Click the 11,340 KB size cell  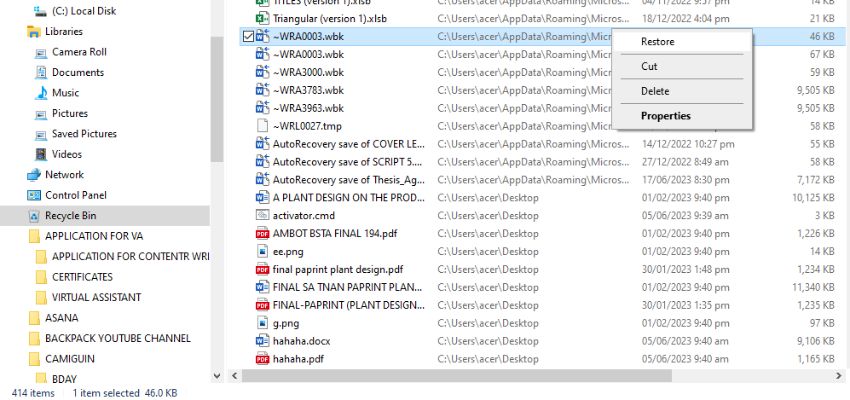[x=813, y=287]
